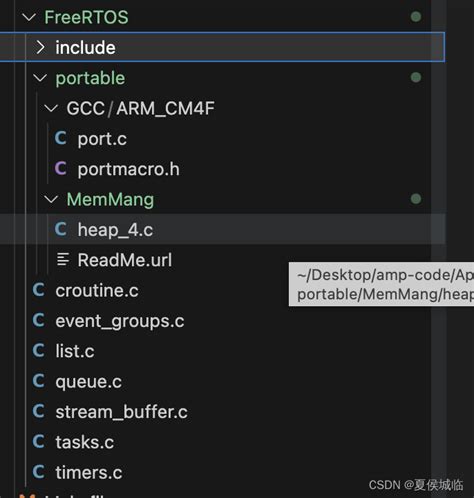Click the purple C icon beside portmacro.h

[61, 168]
